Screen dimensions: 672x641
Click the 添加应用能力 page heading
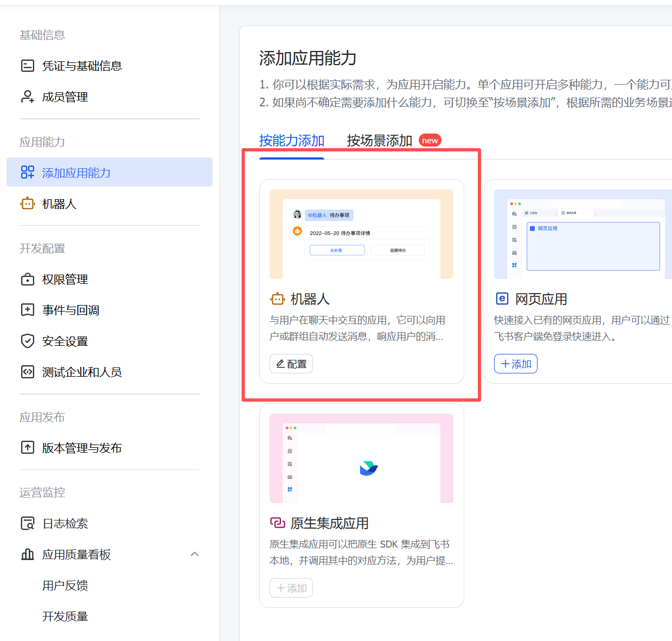(308, 58)
